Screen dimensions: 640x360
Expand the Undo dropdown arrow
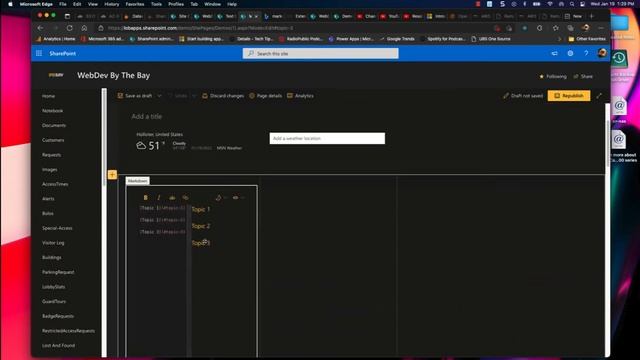point(194,96)
